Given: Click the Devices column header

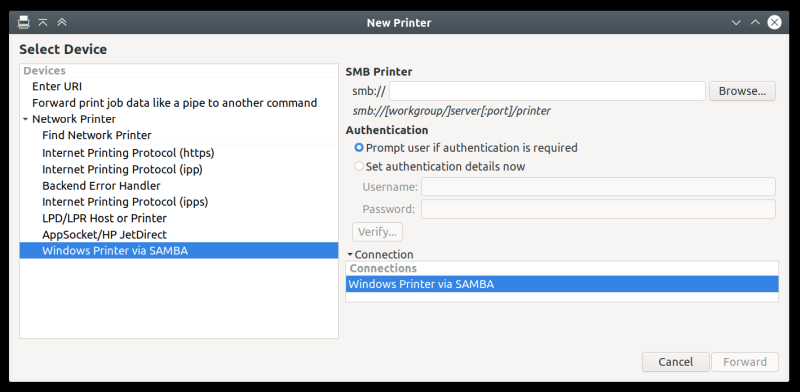Looking at the screenshot, I should (179, 71).
